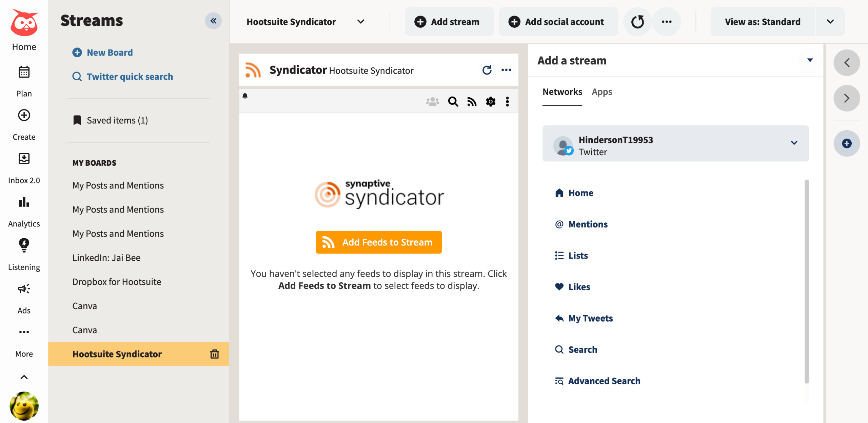Click the Listening lightbulb icon

24,245
